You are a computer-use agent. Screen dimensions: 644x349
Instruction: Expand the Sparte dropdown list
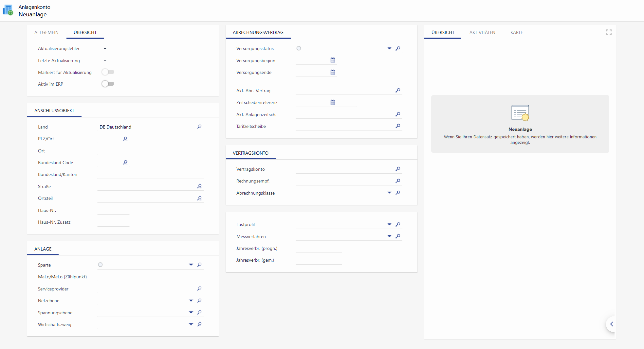point(191,265)
